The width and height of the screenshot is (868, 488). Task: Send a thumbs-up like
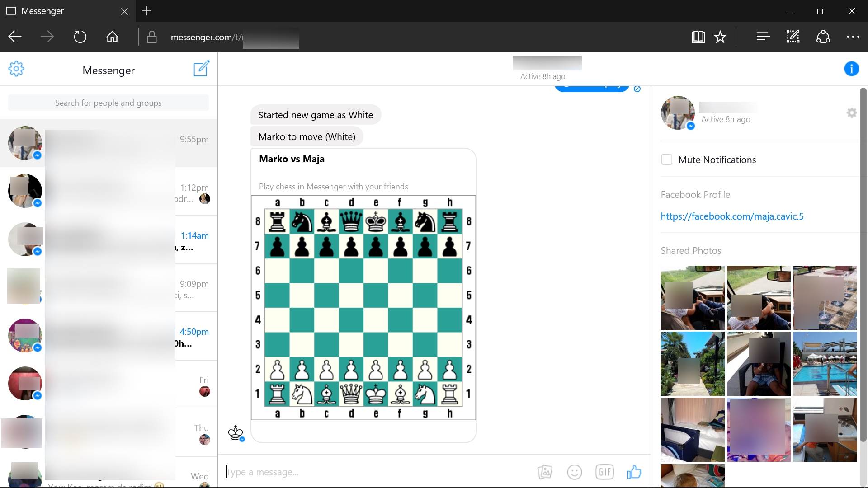click(634, 472)
